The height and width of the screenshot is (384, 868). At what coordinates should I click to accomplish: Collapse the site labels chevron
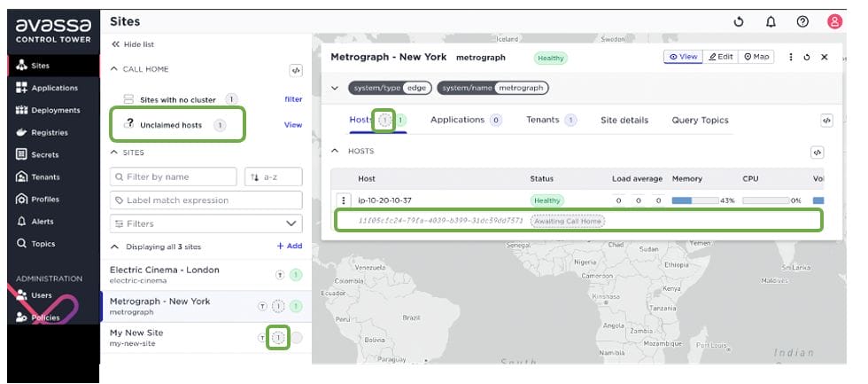(335, 88)
